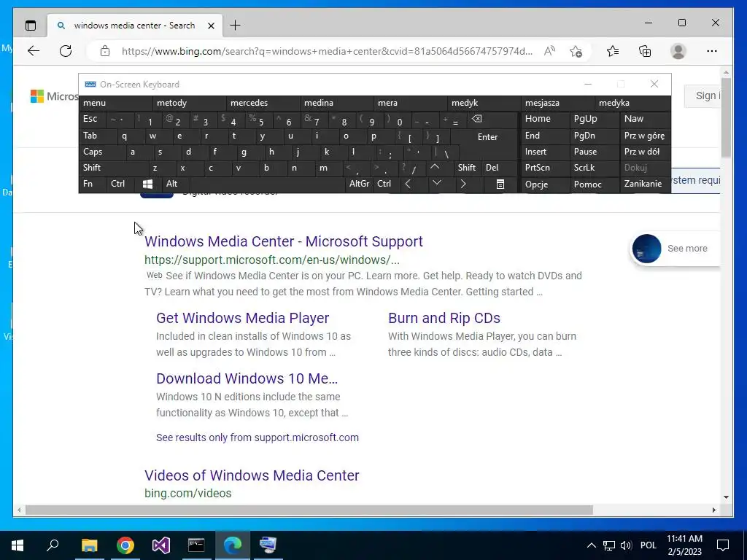Switch POL input language indicator

pyautogui.click(x=648, y=545)
